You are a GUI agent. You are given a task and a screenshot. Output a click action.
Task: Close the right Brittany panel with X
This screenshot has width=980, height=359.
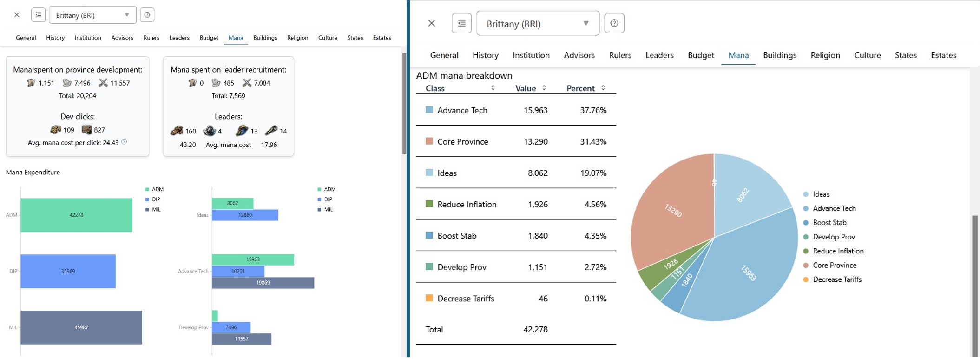click(432, 23)
